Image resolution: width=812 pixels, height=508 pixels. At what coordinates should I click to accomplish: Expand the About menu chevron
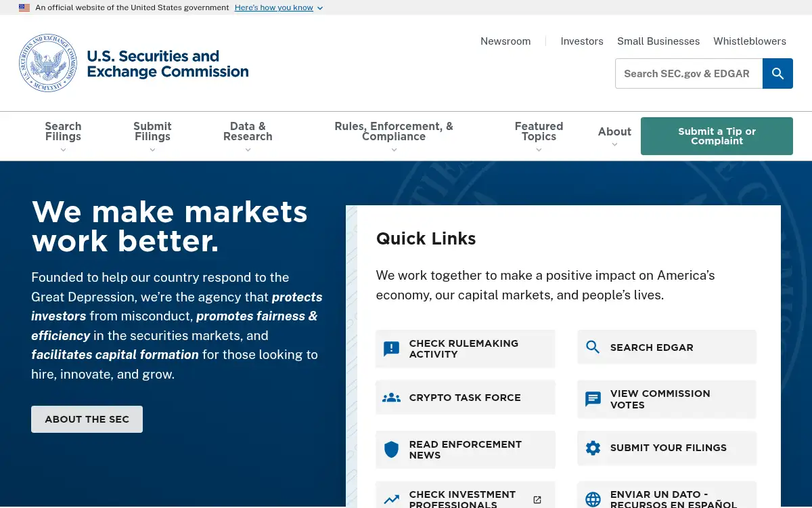pos(614,144)
